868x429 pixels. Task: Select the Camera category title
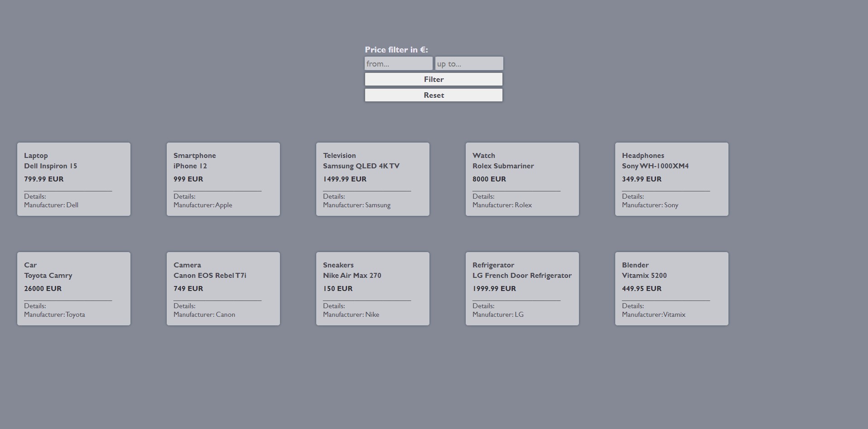(187, 265)
